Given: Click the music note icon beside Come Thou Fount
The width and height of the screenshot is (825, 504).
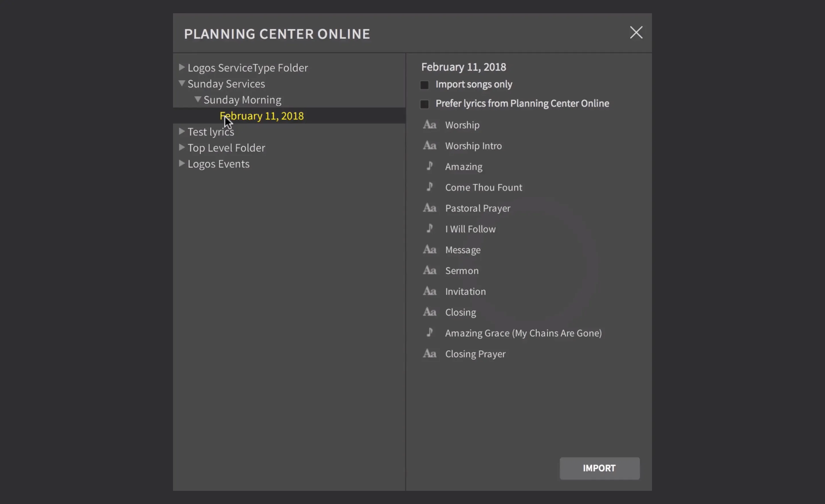Looking at the screenshot, I should coord(430,187).
